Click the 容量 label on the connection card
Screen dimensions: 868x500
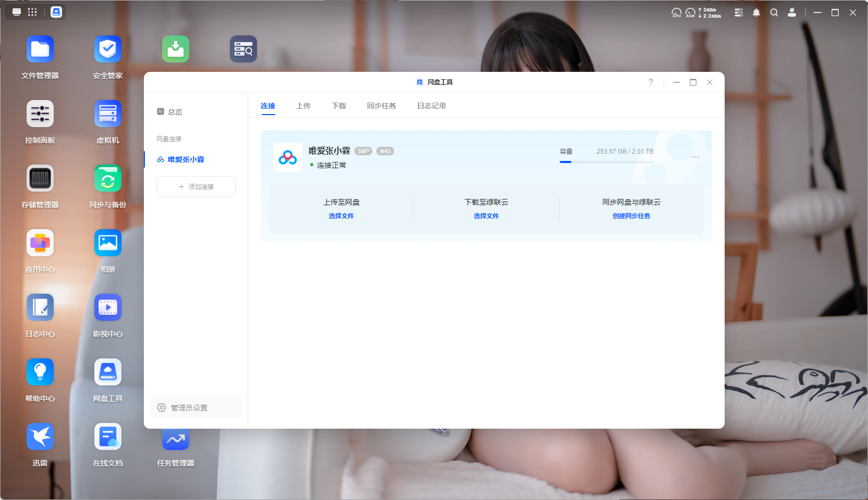pos(566,152)
